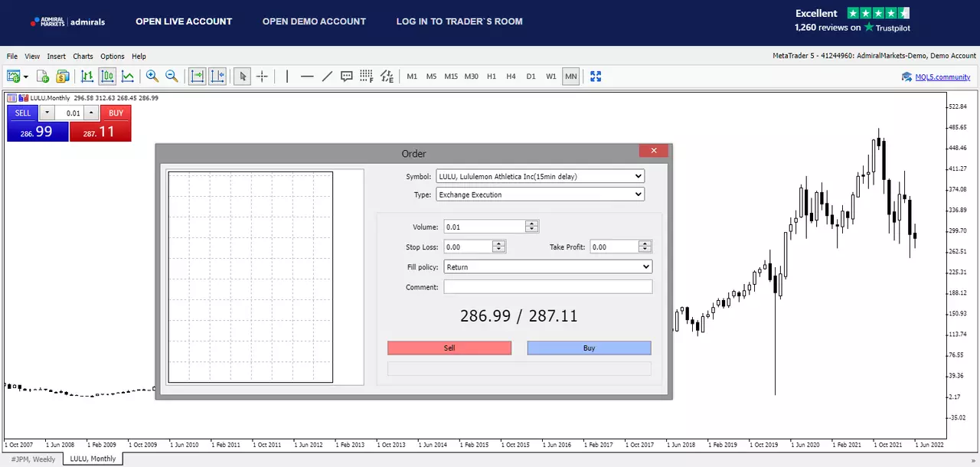Open the Charts menu
The width and height of the screenshot is (980, 467).
tap(83, 56)
